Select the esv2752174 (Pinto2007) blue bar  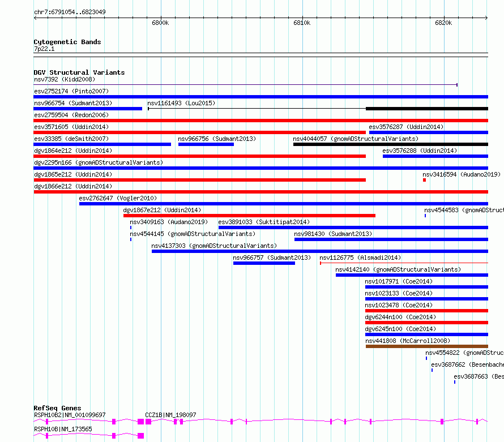(x=260, y=97)
